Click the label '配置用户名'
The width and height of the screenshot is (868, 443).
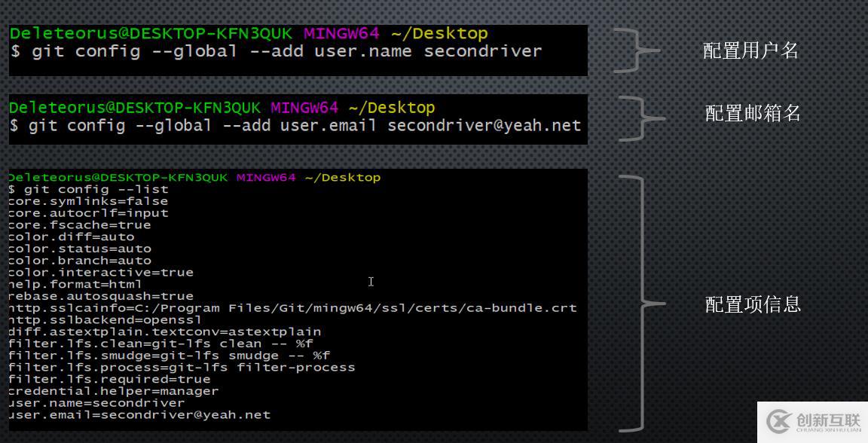point(750,51)
